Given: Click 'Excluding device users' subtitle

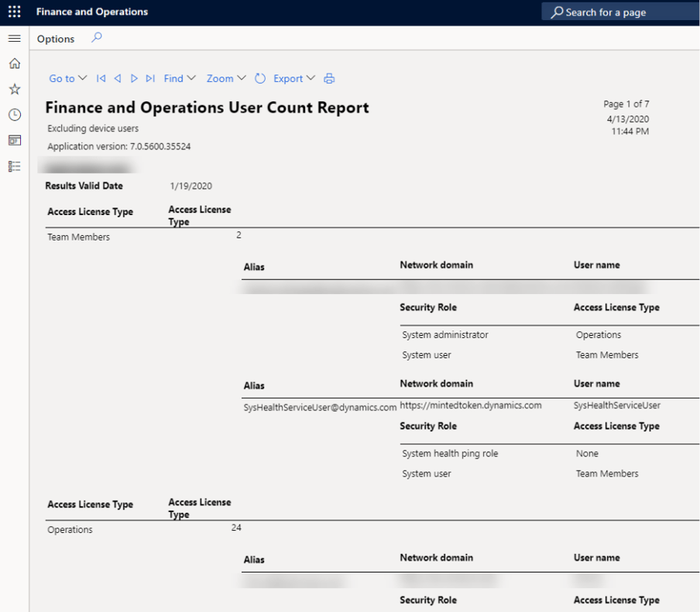Looking at the screenshot, I should pyautogui.click(x=93, y=128).
